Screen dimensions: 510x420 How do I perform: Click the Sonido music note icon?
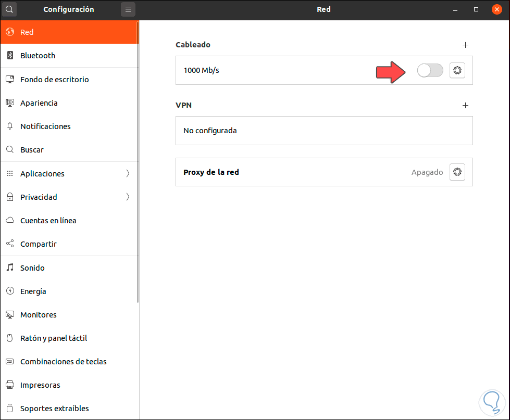pos(9,268)
